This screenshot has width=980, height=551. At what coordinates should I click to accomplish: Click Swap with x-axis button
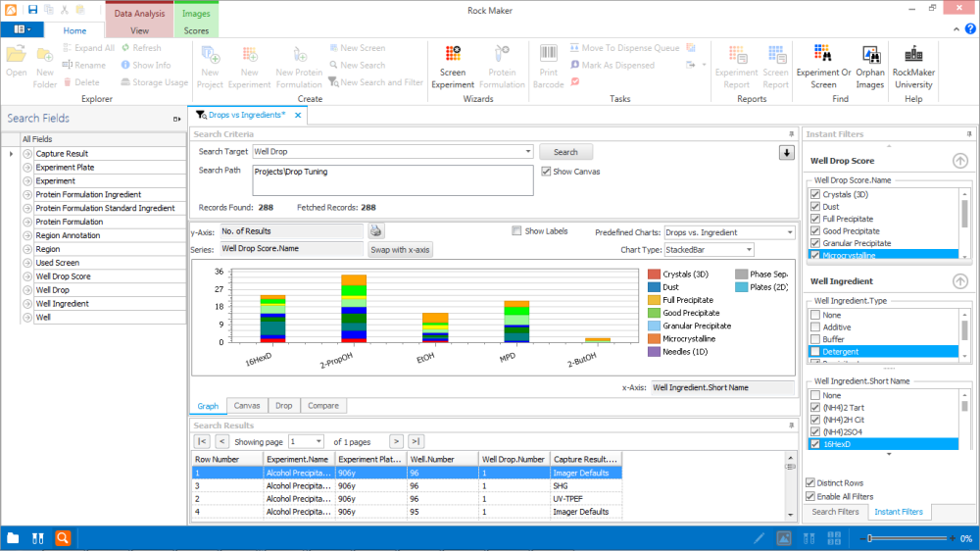point(400,250)
